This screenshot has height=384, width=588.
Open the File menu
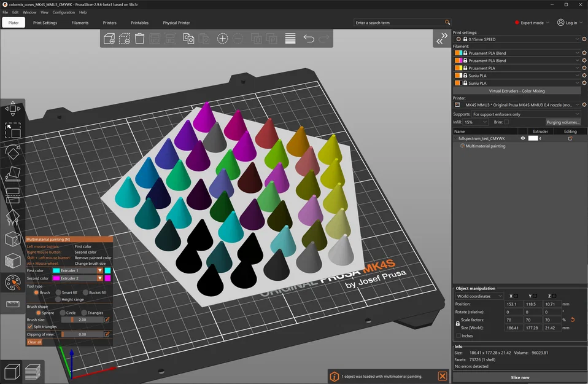[5, 12]
